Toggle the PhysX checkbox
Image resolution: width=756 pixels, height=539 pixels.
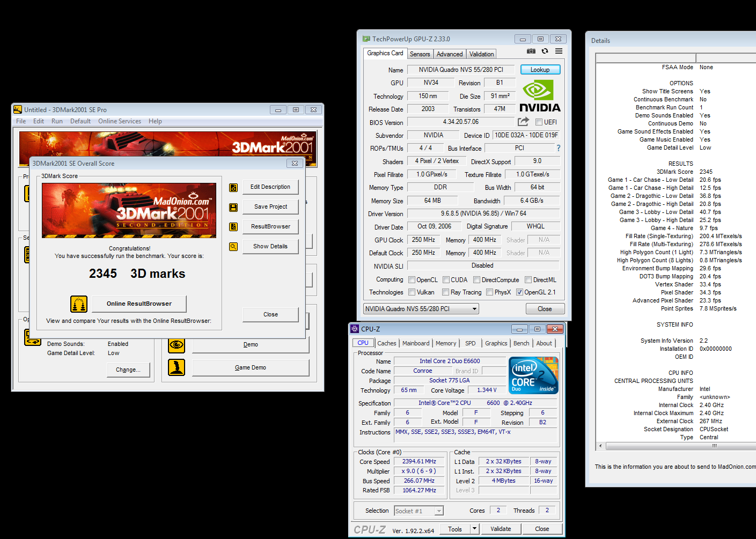click(x=489, y=292)
